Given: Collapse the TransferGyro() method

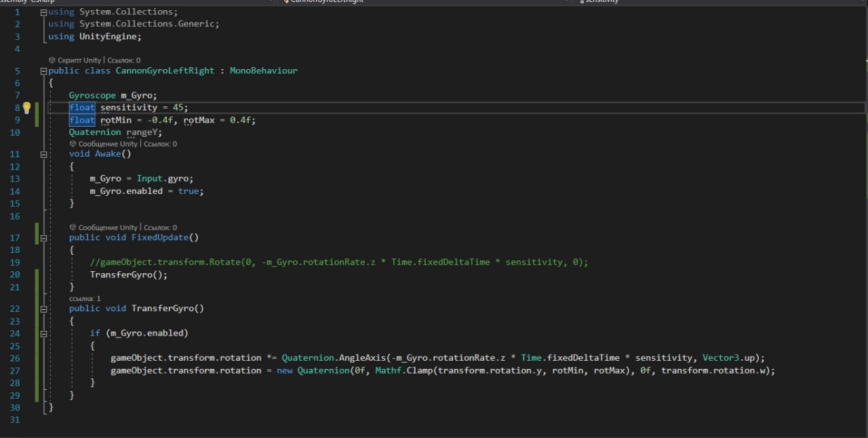Looking at the screenshot, I should coord(44,308).
